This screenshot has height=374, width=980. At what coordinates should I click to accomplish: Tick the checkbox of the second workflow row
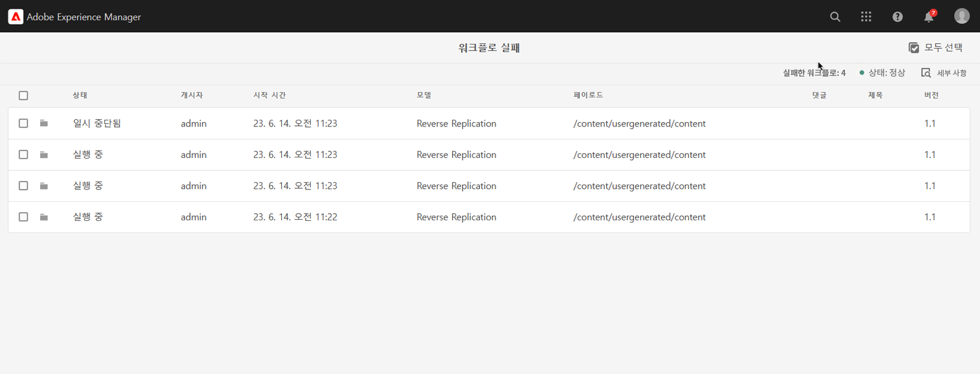23,154
